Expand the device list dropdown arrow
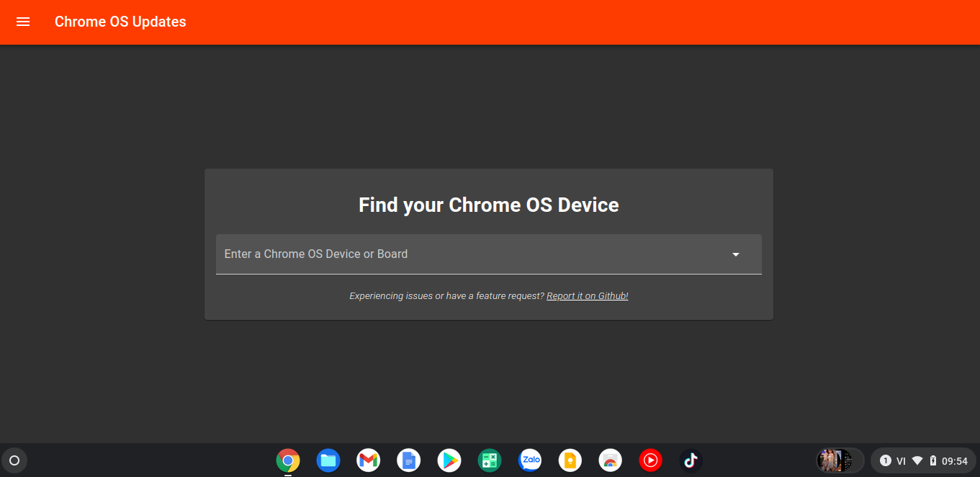980x477 pixels. (x=736, y=254)
